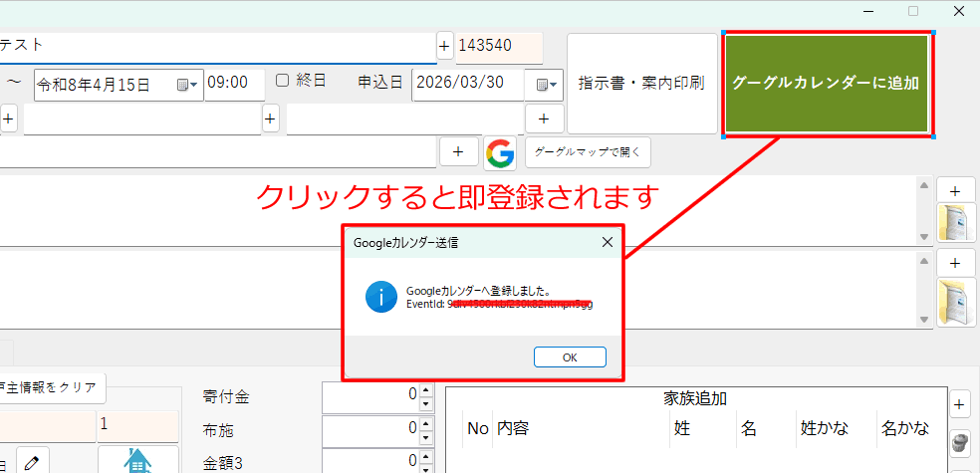Open the 令和8年4月15日 date picker dropdown
Screen dimensions: 980x473
coord(187,86)
